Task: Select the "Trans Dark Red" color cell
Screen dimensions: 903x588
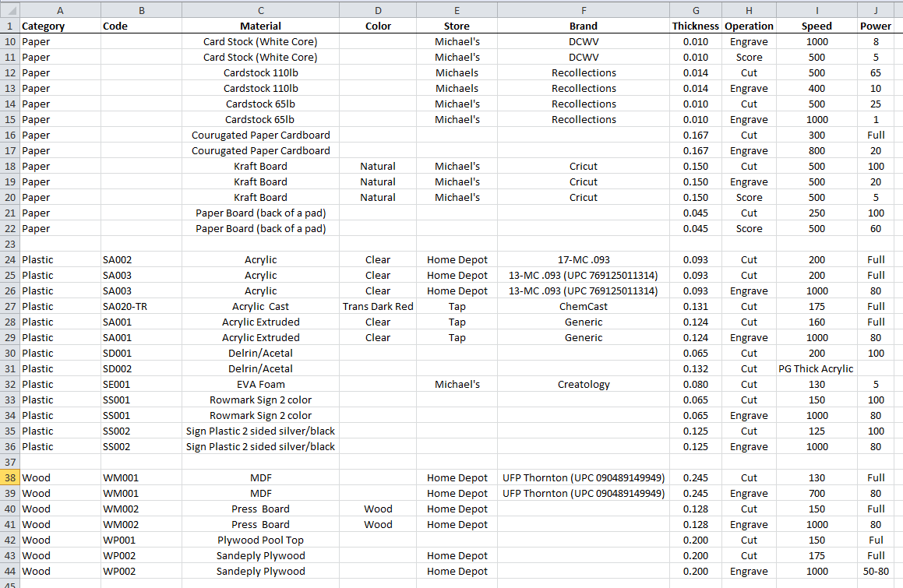Action: tap(378, 307)
